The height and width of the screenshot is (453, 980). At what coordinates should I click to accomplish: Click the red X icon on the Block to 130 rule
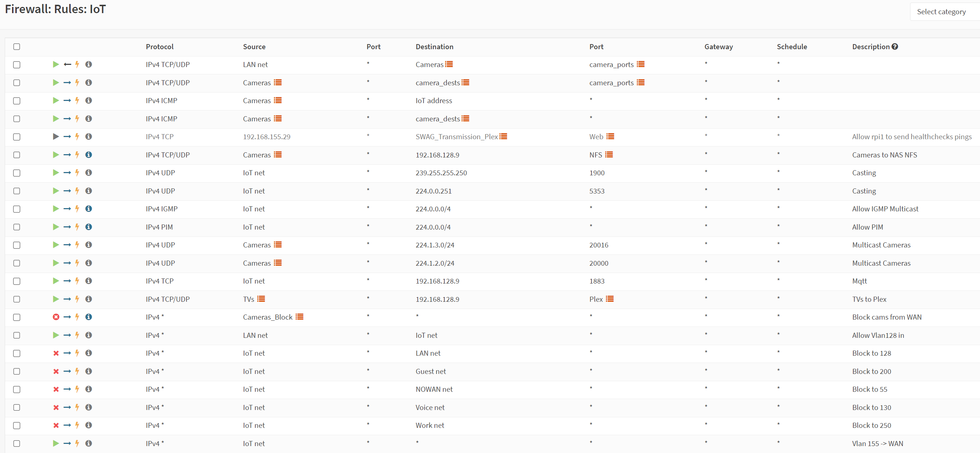click(56, 407)
